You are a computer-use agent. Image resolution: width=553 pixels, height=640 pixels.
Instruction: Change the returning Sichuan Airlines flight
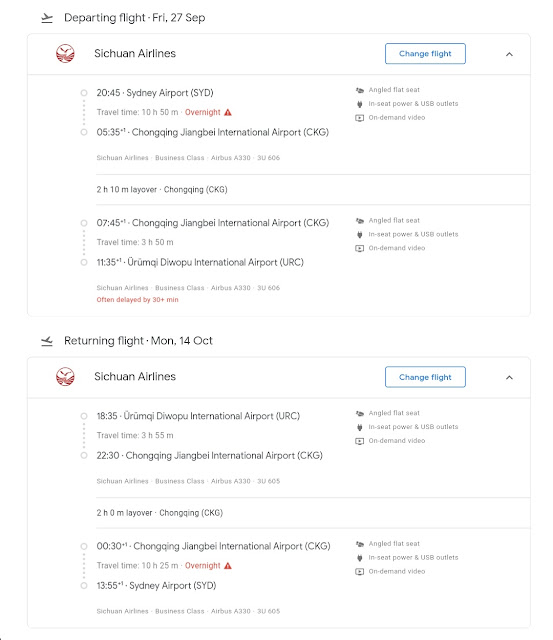point(425,377)
